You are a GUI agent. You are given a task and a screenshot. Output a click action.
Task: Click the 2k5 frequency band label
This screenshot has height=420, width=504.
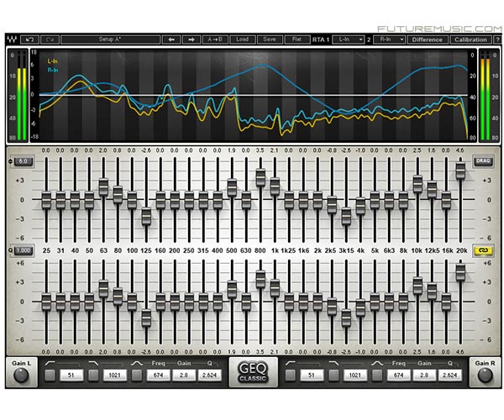point(331,250)
